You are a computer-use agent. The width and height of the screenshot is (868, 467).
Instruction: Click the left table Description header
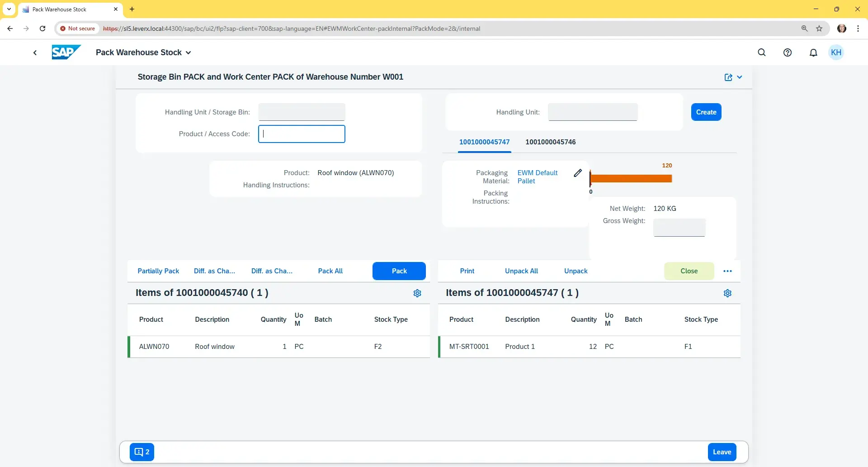[212, 319]
